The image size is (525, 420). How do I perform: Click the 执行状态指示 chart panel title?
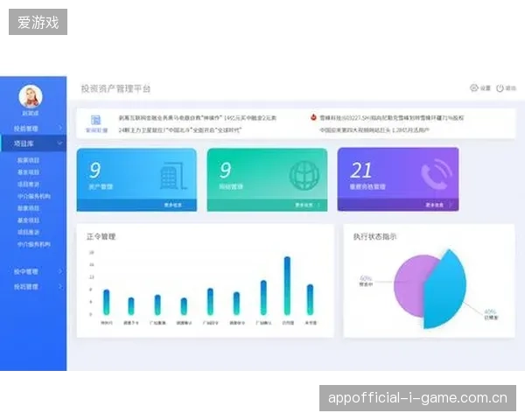[x=375, y=236]
